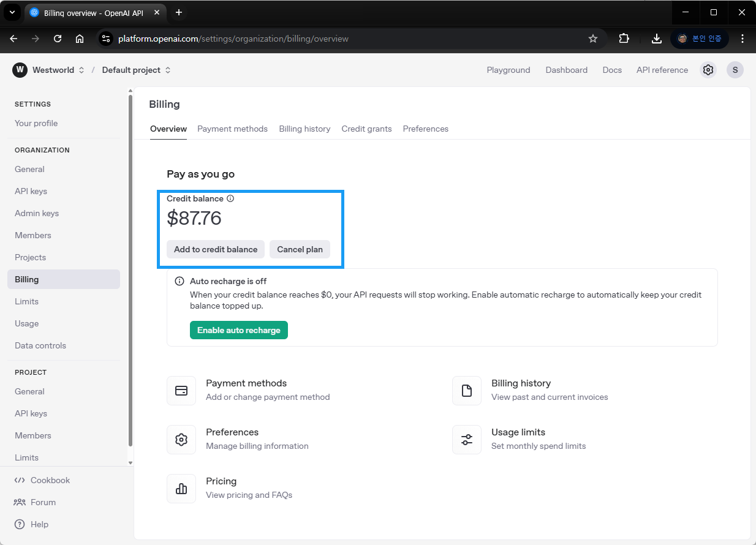Go to the Dashboard

coord(567,70)
